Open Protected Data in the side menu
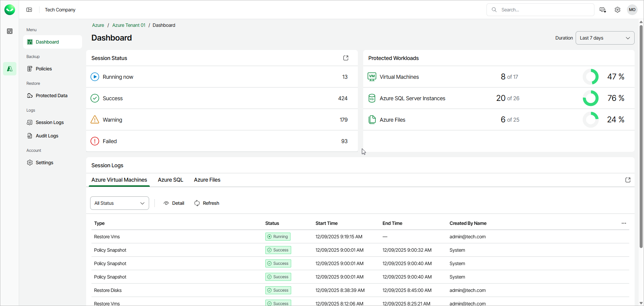 (53, 96)
